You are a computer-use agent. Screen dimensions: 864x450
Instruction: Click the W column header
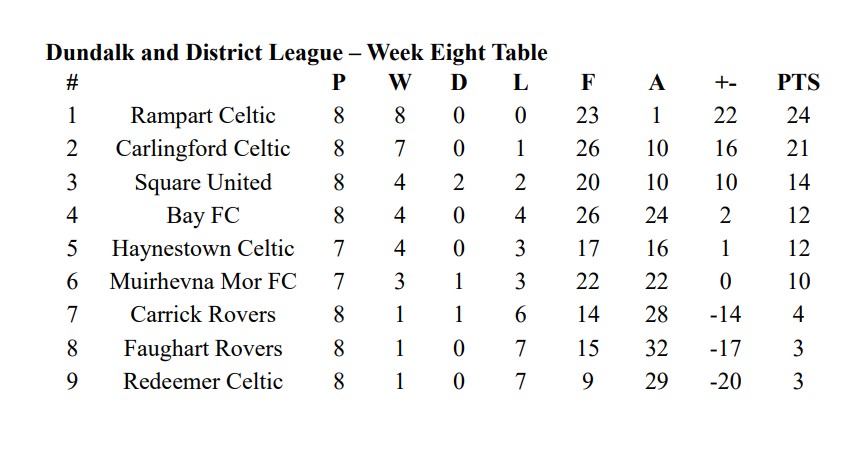pos(400,83)
